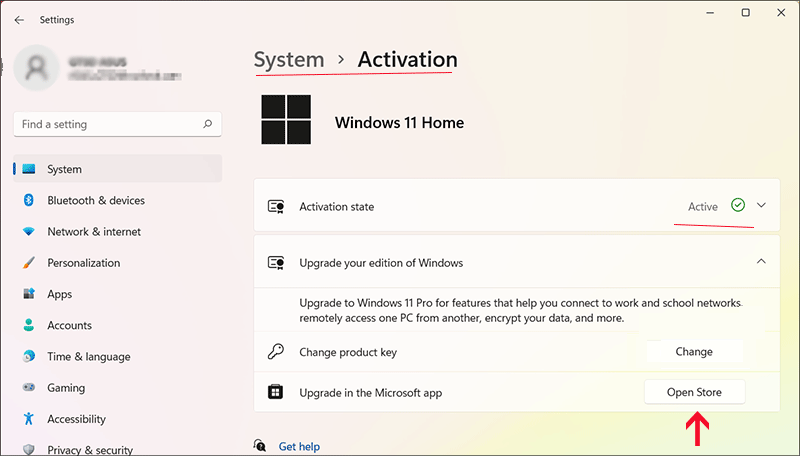Open Time & language settings

(x=118, y=356)
